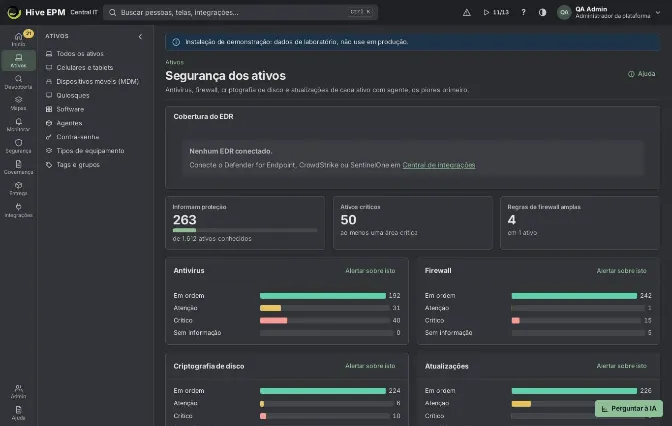Open the Integrações plug section

pos(18,210)
